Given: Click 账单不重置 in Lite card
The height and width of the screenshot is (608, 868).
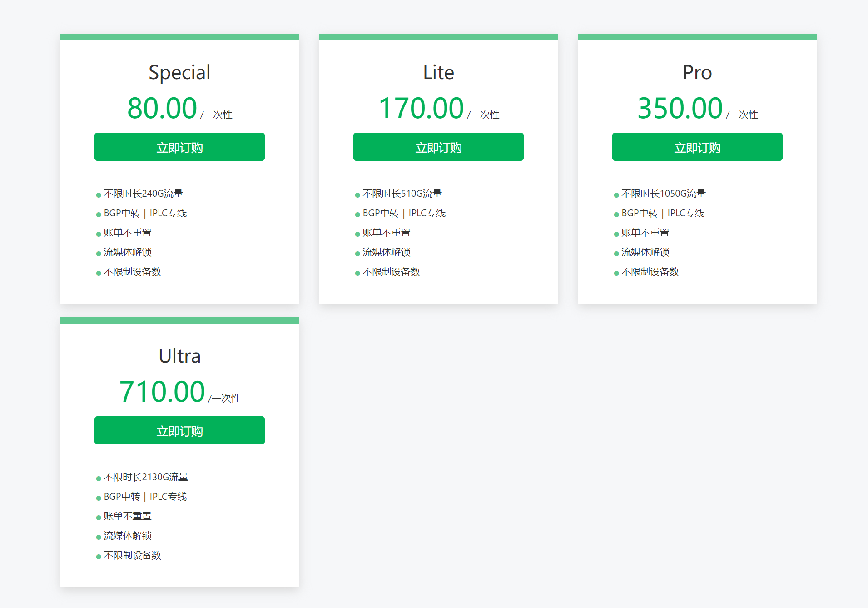Looking at the screenshot, I should click(x=387, y=233).
